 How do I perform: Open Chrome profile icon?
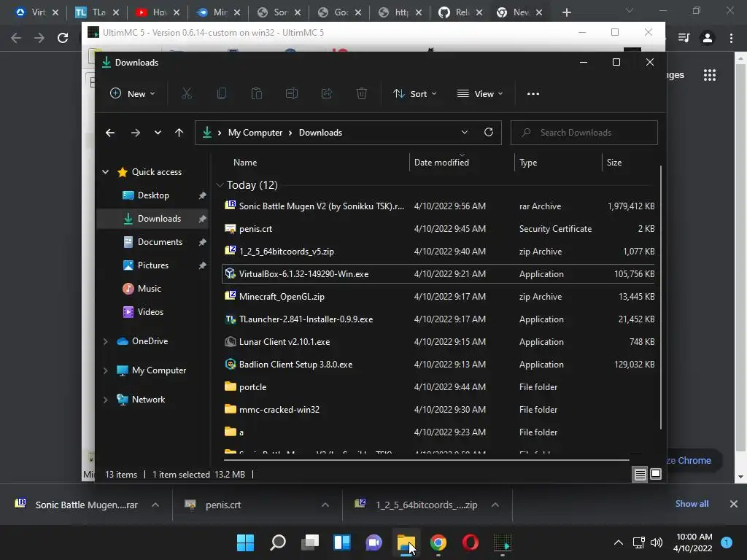708,38
